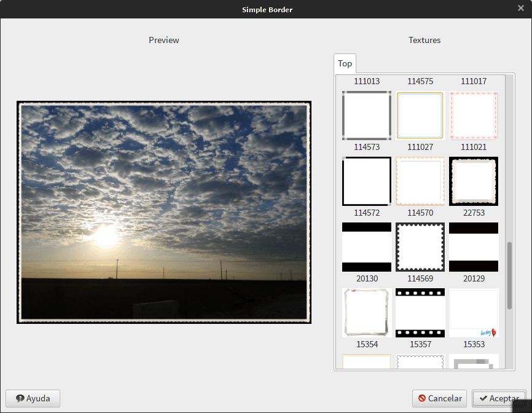Pick the postage stamp border 114569
Viewport: 532px width, 413px height.
pos(420,247)
